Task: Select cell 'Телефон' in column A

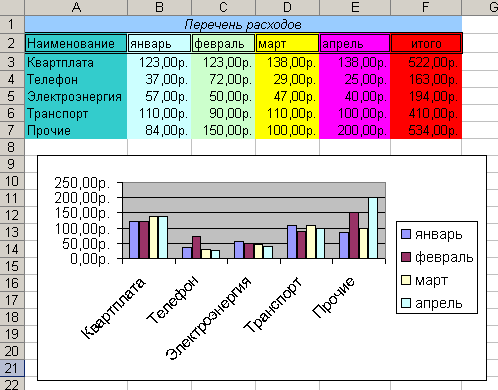Action: pyautogui.click(x=76, y=79)
